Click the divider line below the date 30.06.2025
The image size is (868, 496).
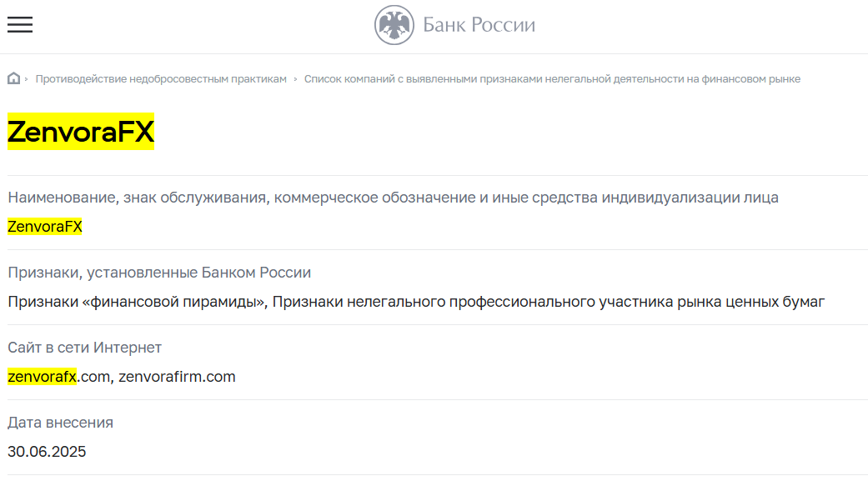click(434, 475)
